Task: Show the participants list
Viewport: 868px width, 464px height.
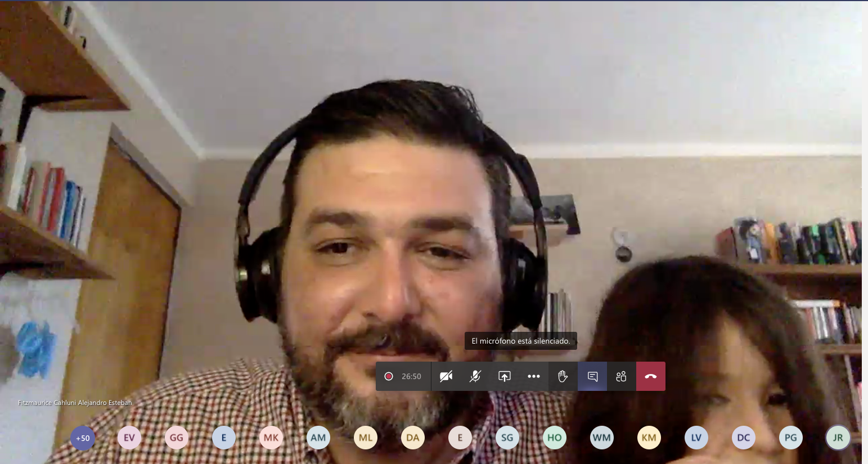Action: click(621, 376)
